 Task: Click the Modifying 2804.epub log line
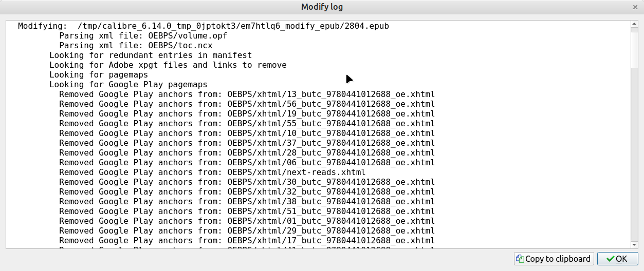coord(203,26)
